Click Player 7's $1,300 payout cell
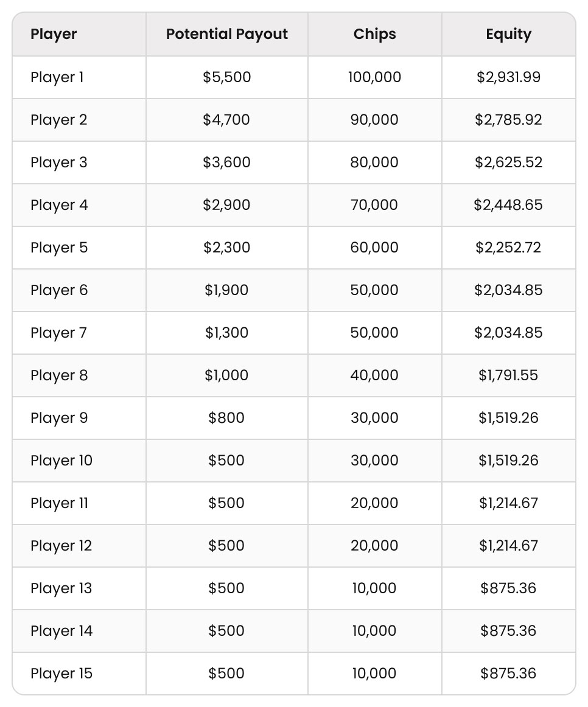The width and height of the screenshot is (588, 707). click(x=226, y=333)
